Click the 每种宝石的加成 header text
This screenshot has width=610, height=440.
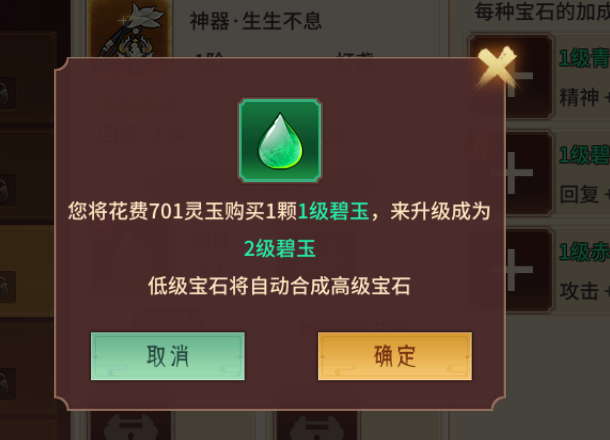pos(542,12)
